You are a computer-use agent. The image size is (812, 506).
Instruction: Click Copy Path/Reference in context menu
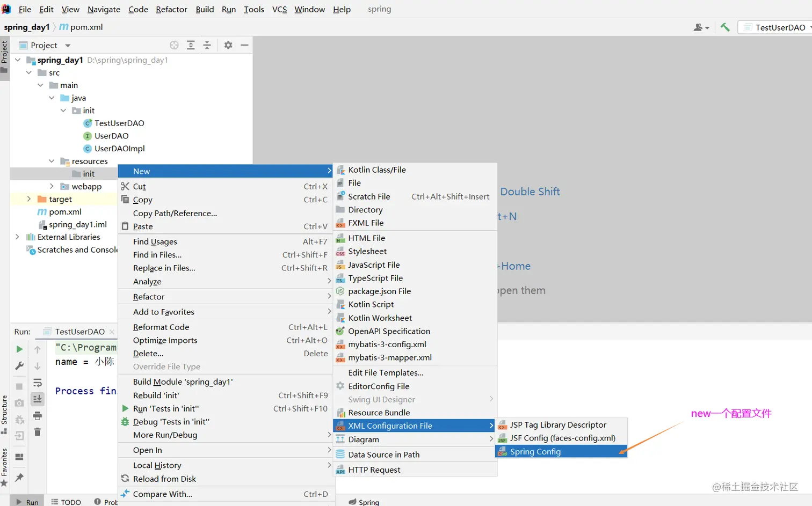pos(225,214)
